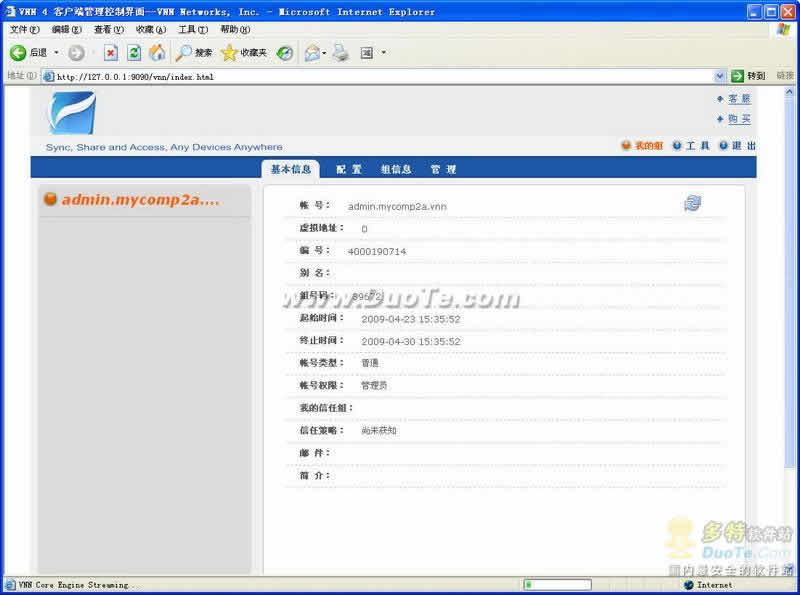Switch to the 配置 tab

349,169
